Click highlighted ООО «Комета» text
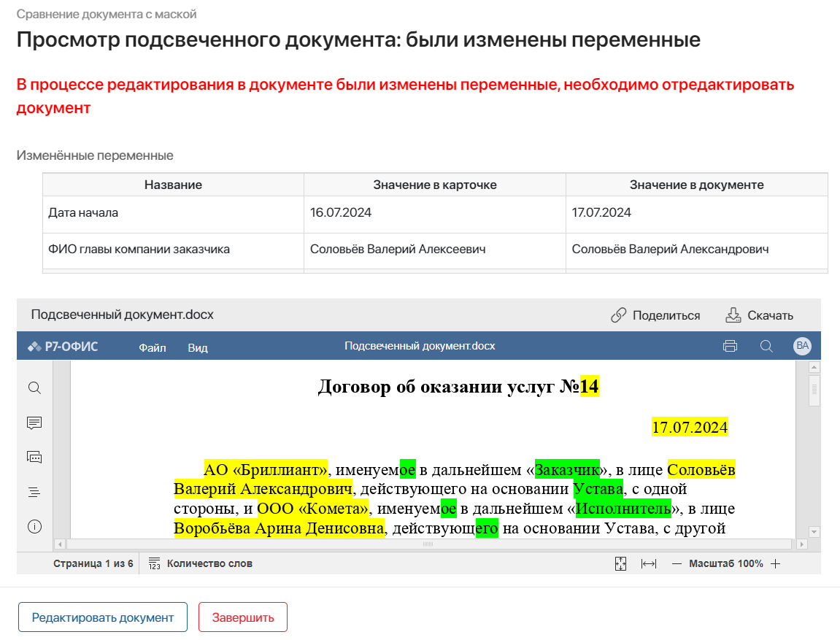840x640 pixels. click(x=313, y=508)
